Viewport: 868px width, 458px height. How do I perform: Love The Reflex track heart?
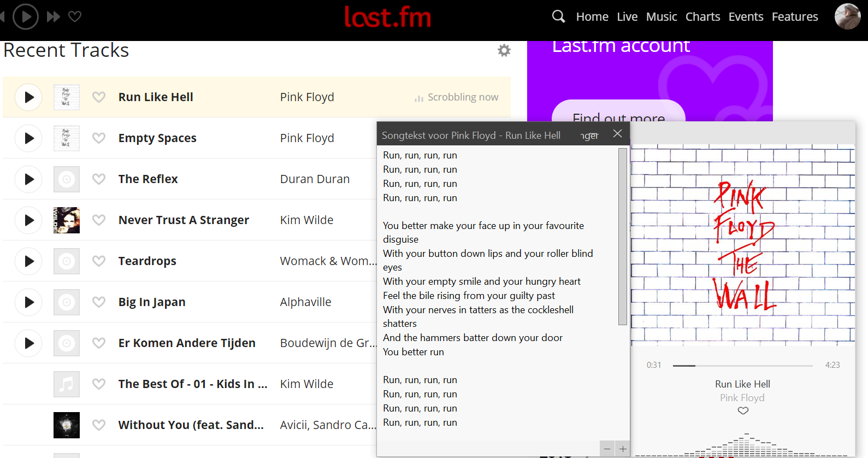(99, 179)
